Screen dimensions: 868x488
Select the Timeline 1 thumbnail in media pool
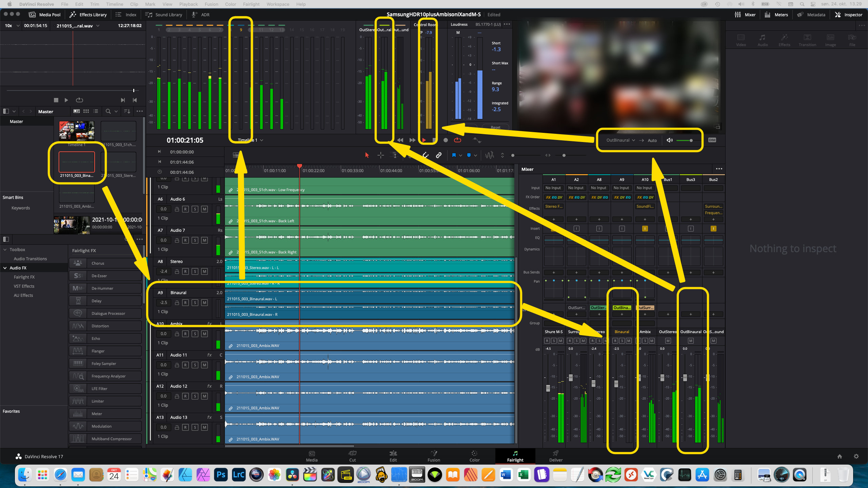pos(77,131)
